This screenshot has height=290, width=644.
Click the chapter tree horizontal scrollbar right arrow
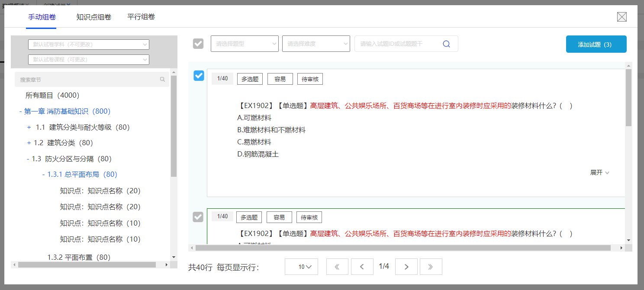point(167,265)
